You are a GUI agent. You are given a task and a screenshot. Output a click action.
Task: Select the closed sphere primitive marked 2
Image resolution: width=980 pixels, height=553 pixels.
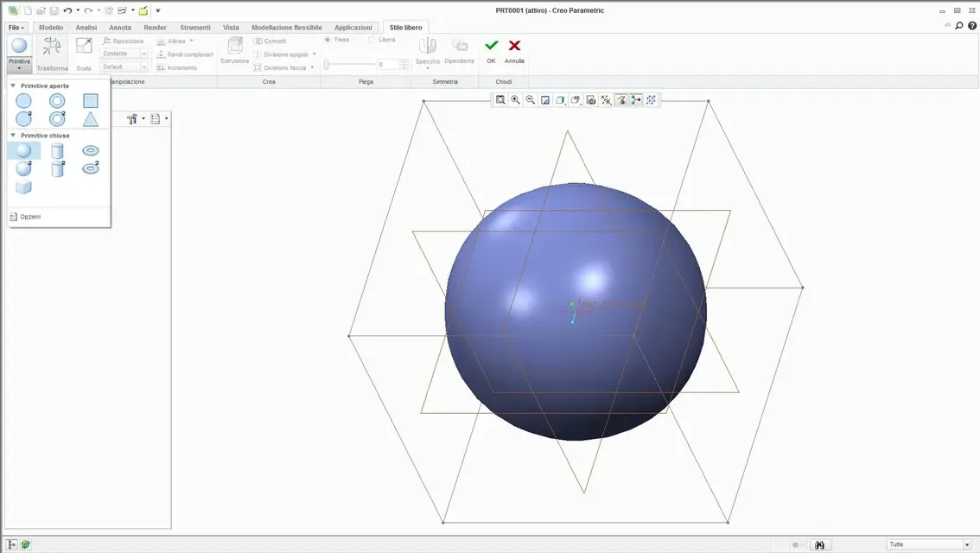tap(23, 168)
